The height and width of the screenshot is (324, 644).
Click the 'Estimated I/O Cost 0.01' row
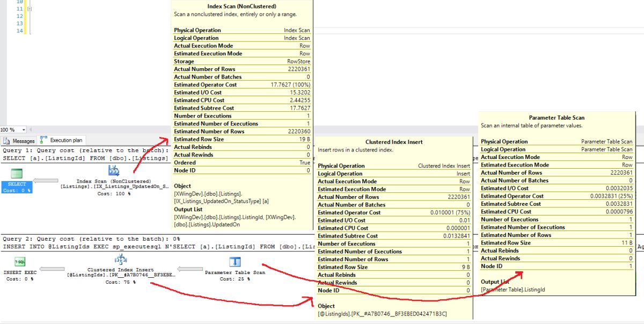coord(394,220)
